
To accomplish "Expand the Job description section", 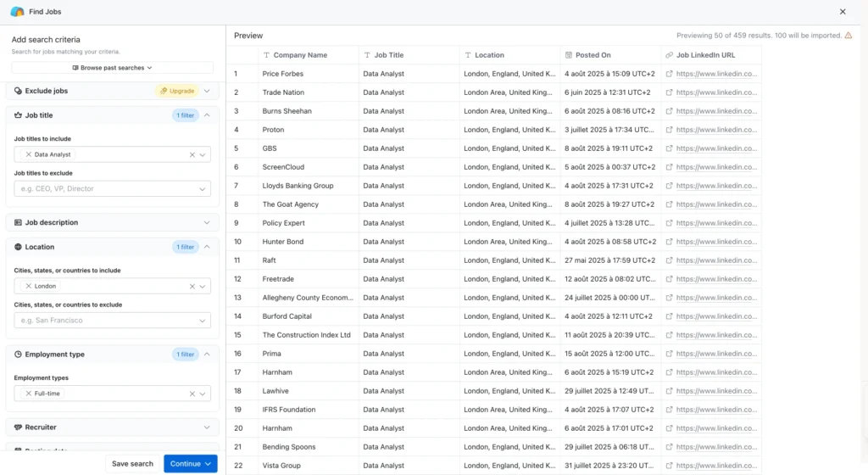I will (207, 223).
